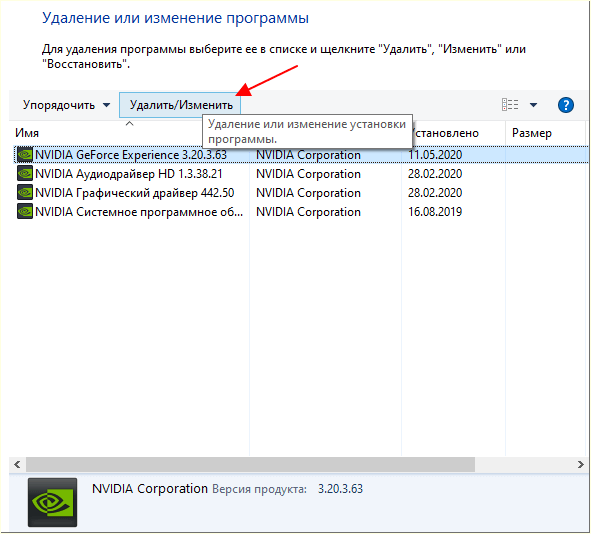The width and height of the screenshot is (591, 534).
Task: Click the view layout icon in toolbar
Action: pos(510,105)
